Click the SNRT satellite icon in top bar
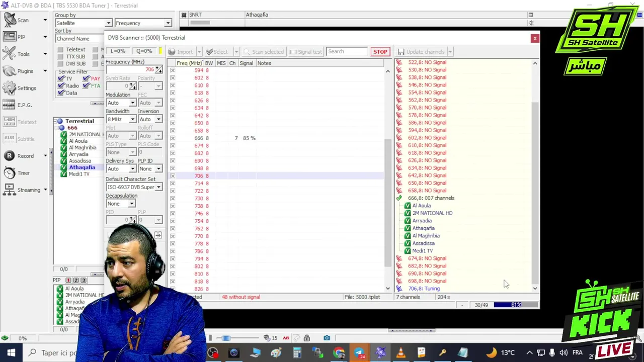This screenshot has height=362, width=644. tap(184, 15)
